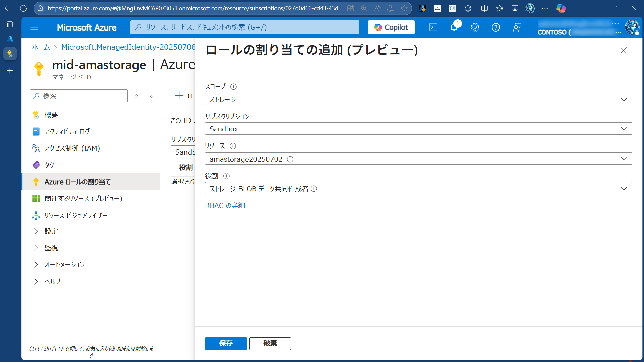
Task: Open portal settings gear
Action: [475, 27]
